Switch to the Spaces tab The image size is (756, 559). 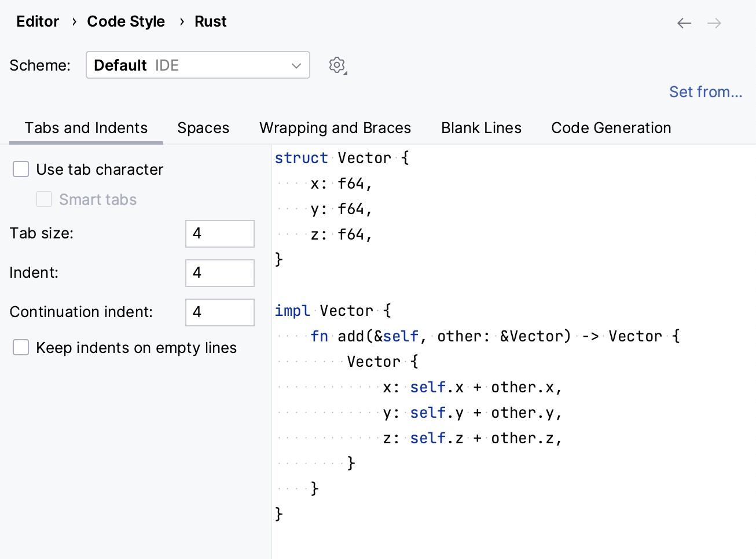pos(203,128)
